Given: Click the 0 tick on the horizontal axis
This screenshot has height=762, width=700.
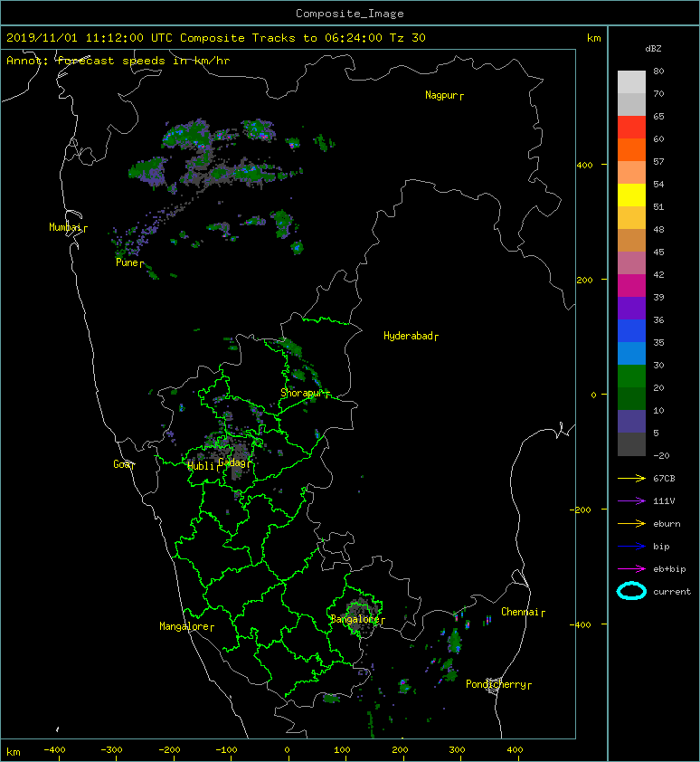Looking at the screenshot, I should [287, 750].
